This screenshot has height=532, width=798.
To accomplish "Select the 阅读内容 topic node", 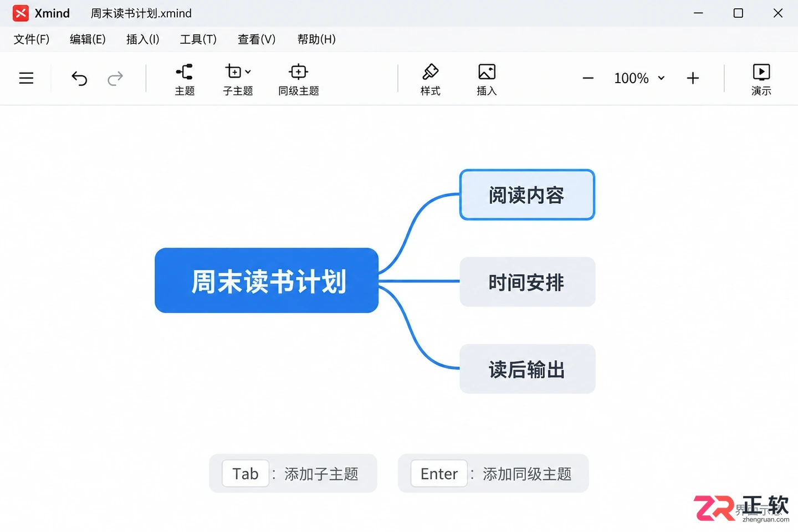I will 527,195.
